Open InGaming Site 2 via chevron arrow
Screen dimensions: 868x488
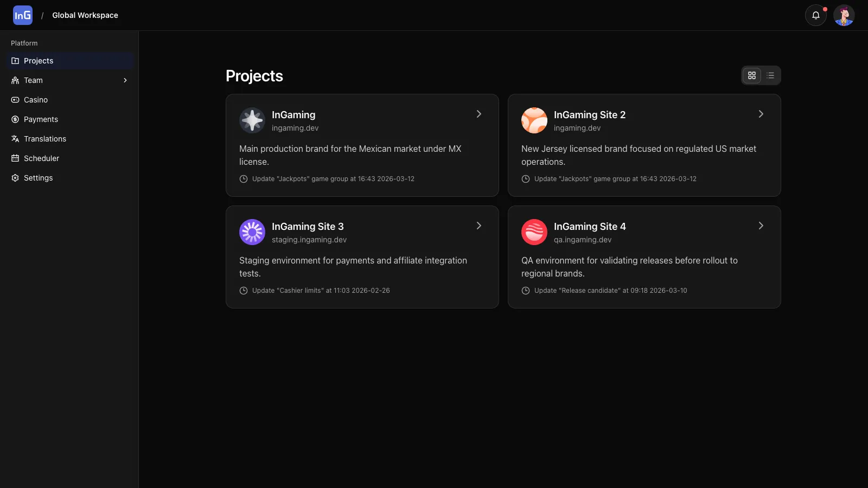(x=761, y=114)
